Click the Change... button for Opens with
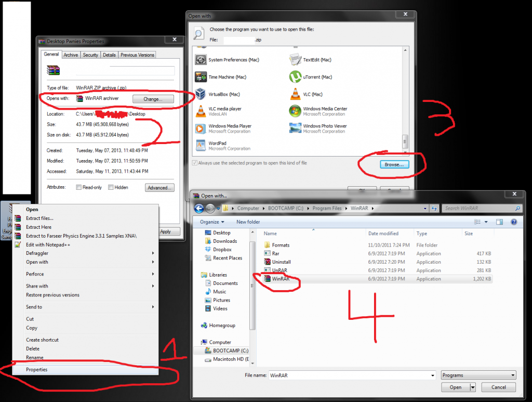The width and height of the screenshot is (532, 402). (x=153, y=99)
